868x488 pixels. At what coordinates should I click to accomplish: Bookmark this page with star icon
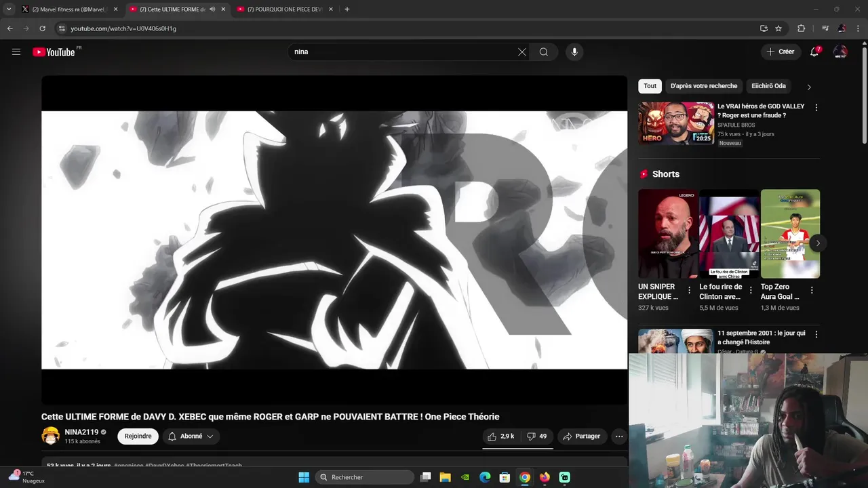778,28
